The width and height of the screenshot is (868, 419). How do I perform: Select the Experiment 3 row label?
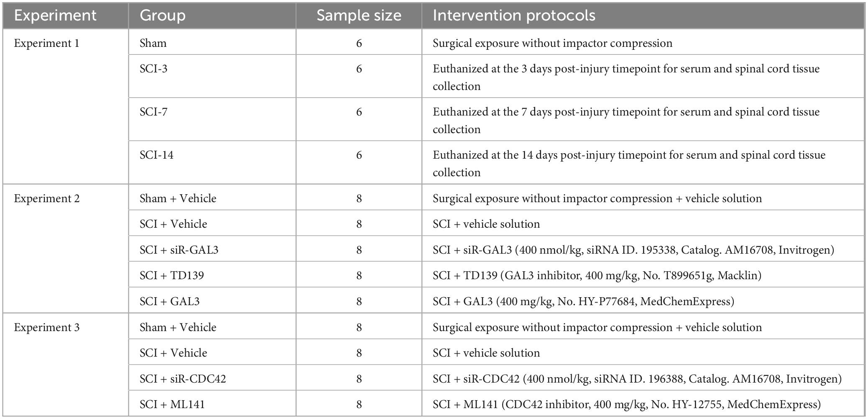(x=46, y=327)
